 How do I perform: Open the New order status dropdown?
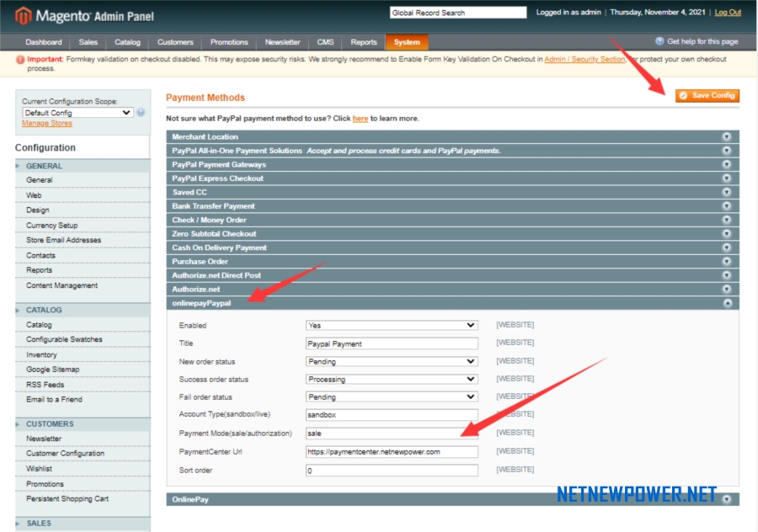[x=392, y=361]
